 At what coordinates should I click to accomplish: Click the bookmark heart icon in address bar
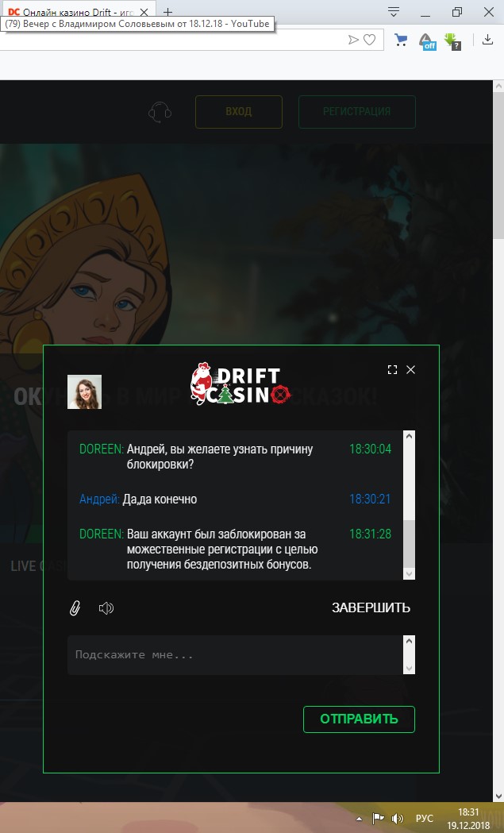370,40
